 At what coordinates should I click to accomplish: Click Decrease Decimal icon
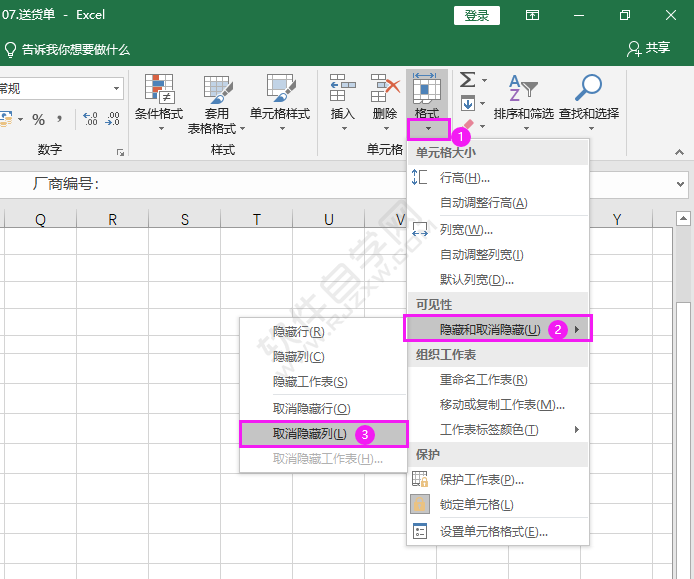112,119
